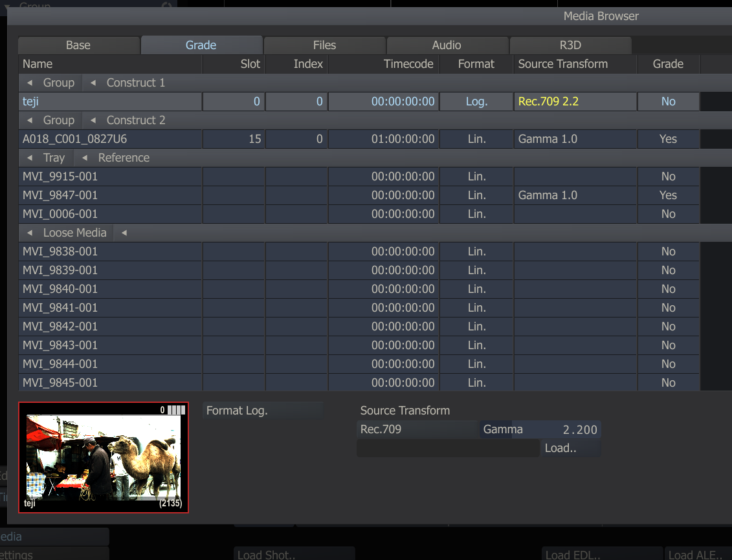Click the arrow left of Reference

coord(85,158)
